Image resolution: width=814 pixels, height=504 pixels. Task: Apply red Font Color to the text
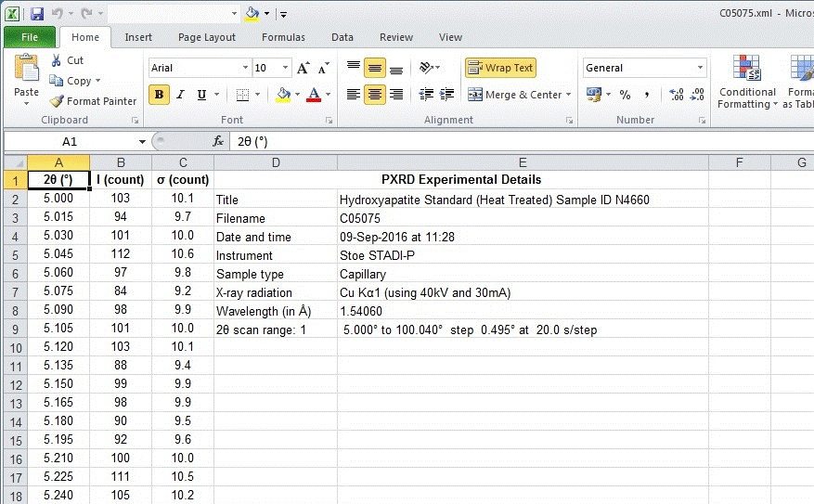(314, 95)
